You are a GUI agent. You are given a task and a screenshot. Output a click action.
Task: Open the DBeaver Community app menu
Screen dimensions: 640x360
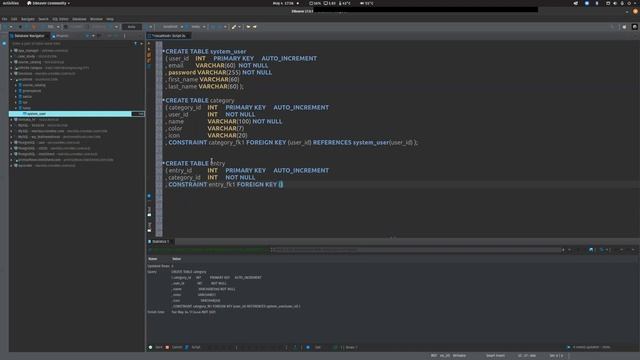pyautogui.click(x=48, y=3)
